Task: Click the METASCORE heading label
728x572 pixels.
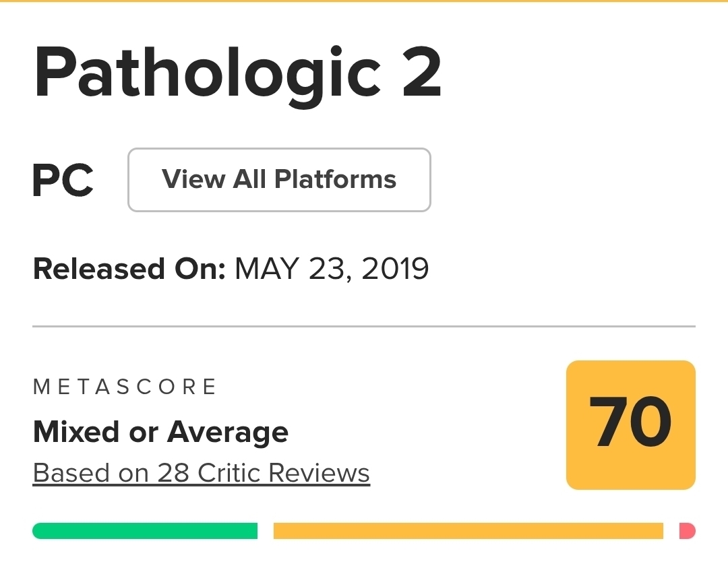Action: pyautogui.click(x=125, y=387)
